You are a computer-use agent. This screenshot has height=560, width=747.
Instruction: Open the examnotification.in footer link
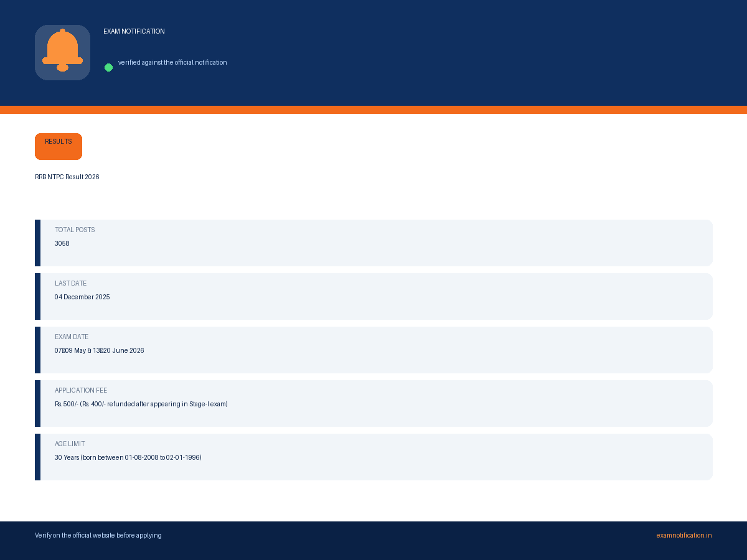(684, 535)
